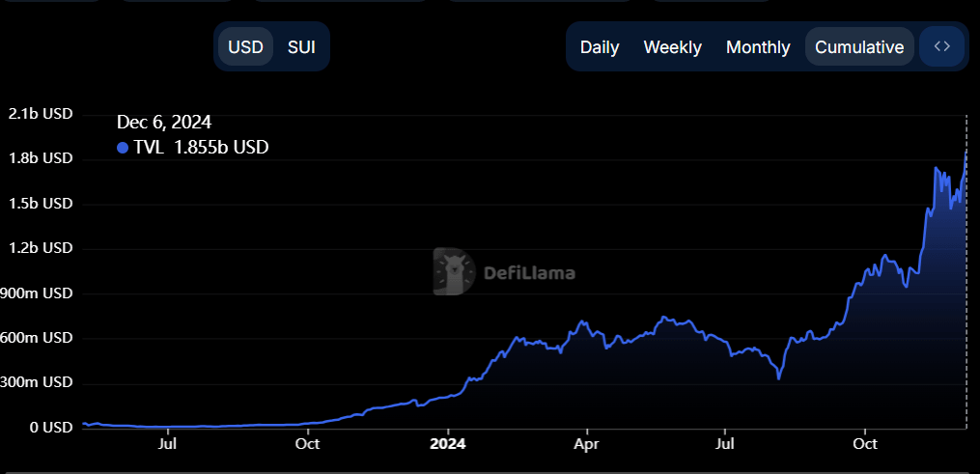Click the Dec 6, 2024 tooltip date

tap(164, 123)
